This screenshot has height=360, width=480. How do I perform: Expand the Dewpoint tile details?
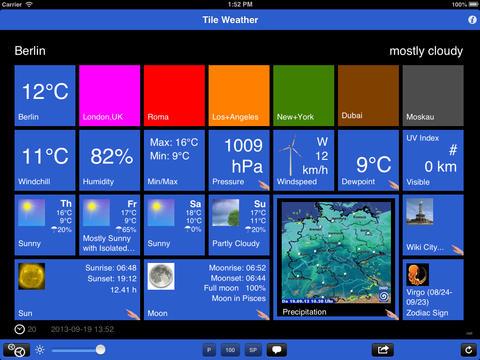click(x=368, y=160)
